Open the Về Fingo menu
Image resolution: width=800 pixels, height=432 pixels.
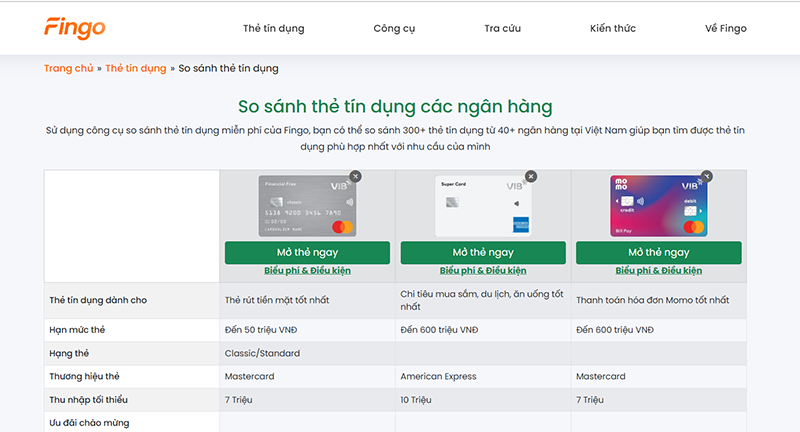coord(726,29)
